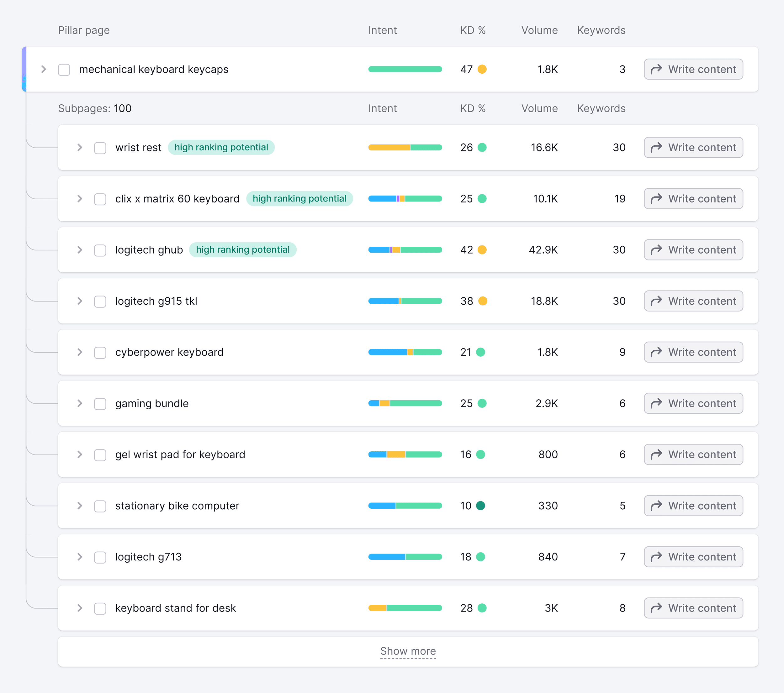The width and height of the screenshot is (784, 693).
Task: Write content for gaming bundle
Action: coord(693,403)
